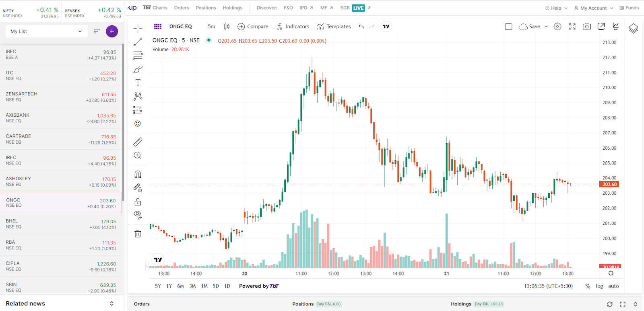Image resolution: width=644 pixels, height=311 pixels.
Task: Go to the Positions menu
Action: [x=206, y=8]
